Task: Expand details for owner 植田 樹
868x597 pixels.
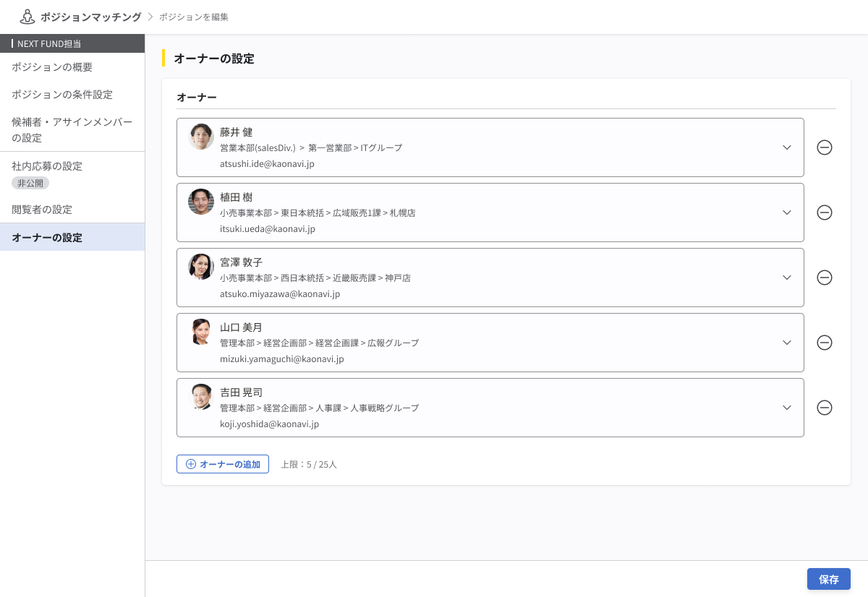Action: pos(787,212)
